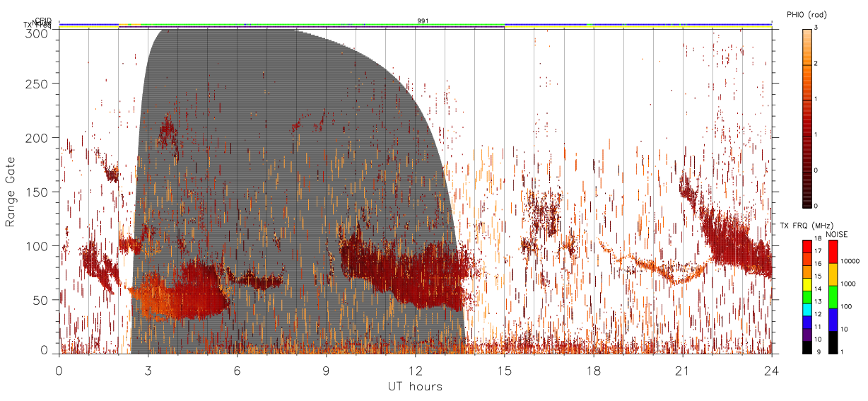Click the '1000' label on NOISE scale

(x=848, y=284)
